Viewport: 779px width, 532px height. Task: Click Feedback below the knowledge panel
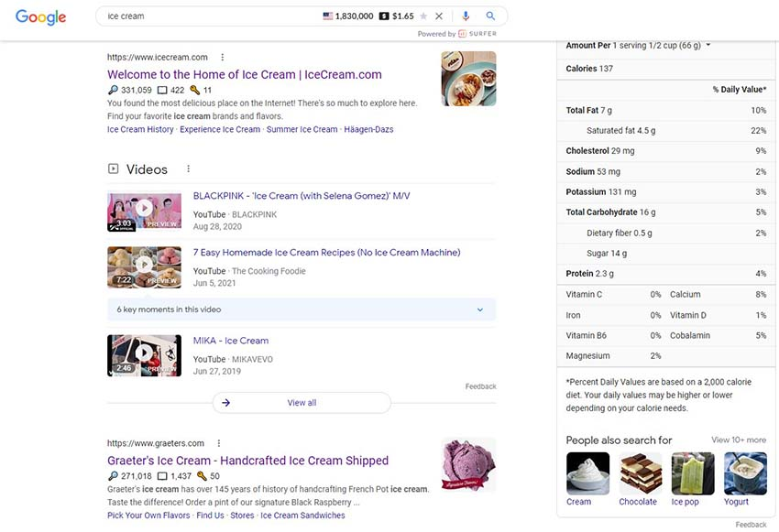point(751,525)
